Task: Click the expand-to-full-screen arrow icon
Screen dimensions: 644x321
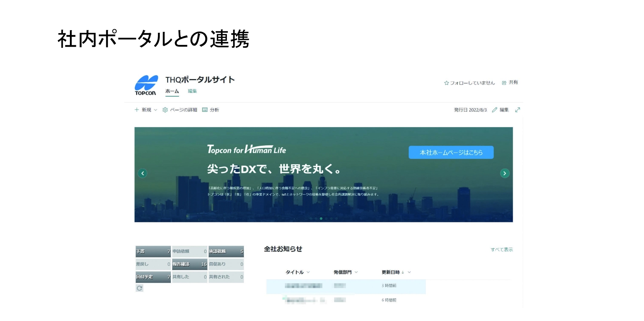Action: (518, 110)
